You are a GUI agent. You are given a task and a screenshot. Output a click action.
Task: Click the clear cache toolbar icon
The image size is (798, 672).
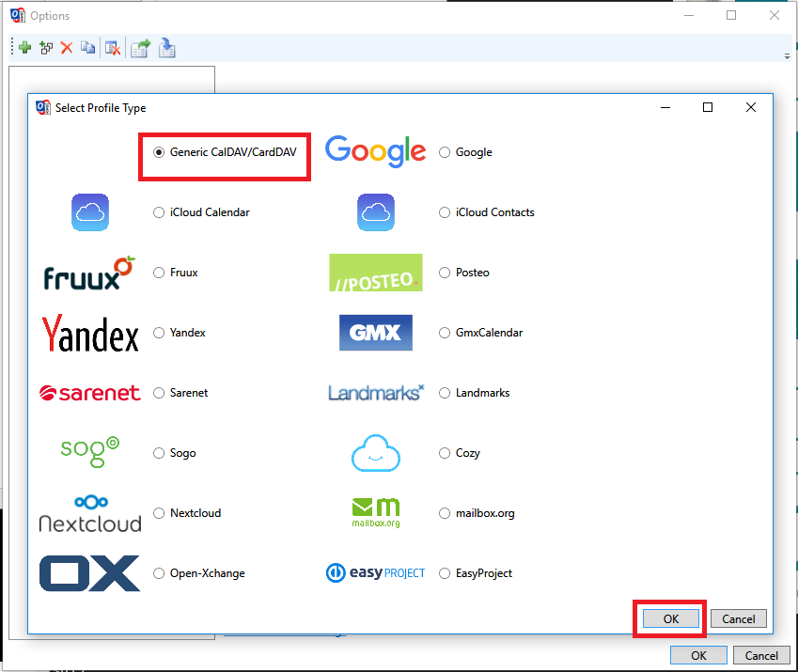pyautogui.click(x=112, y=48)
